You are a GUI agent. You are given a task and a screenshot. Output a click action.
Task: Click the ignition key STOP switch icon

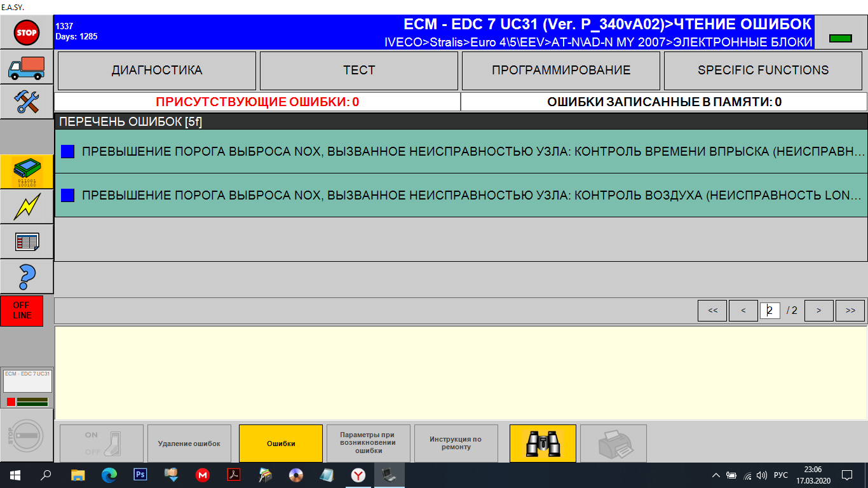[x=27, y=435]
